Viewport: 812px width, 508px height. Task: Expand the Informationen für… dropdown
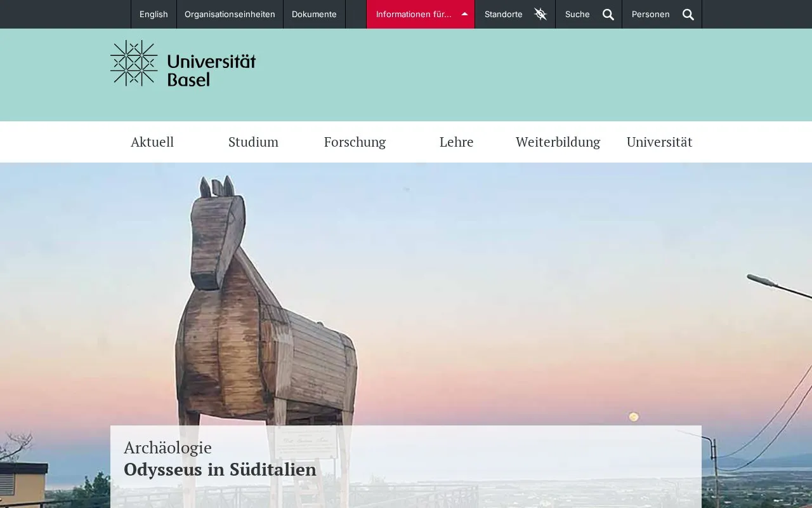[x=421, y=14]
